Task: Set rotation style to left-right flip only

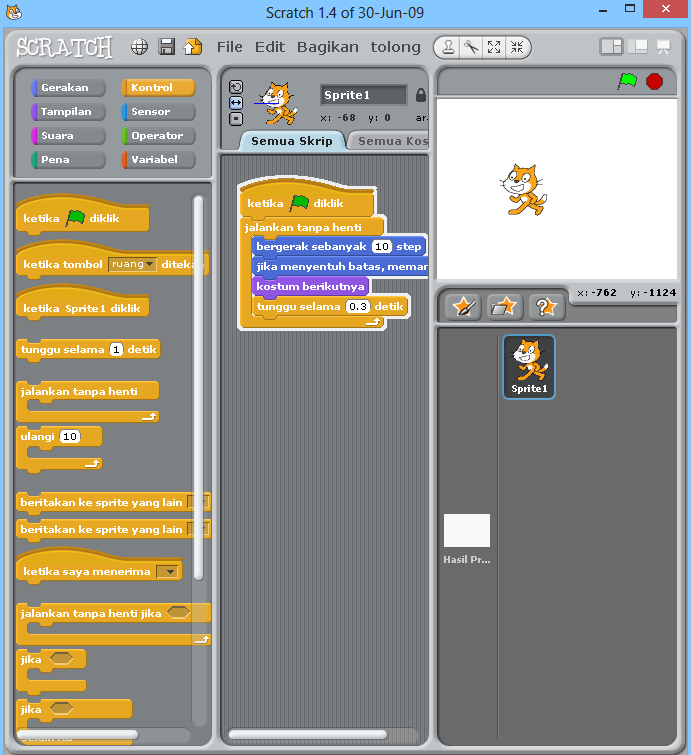Action: tap(236, 103)
